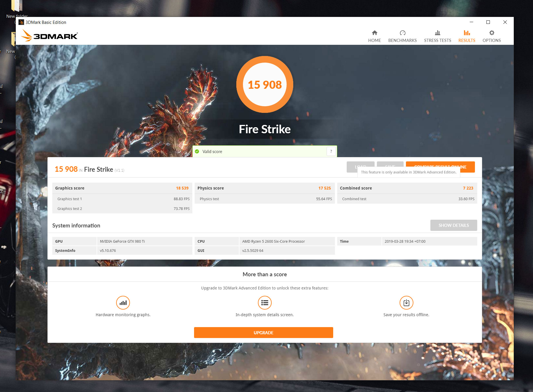Close the 3DMark window
Screen dimensions: 533x392
tap(505, 22)
